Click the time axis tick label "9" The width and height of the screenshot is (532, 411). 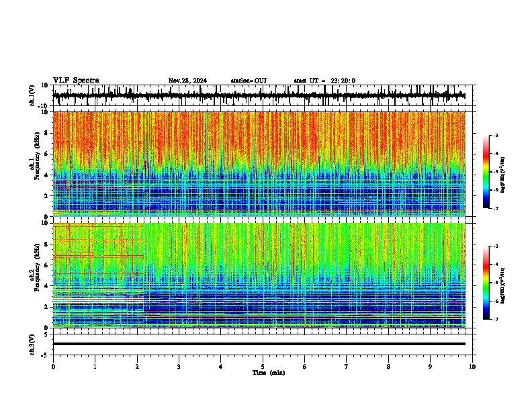tap(430, 367)
